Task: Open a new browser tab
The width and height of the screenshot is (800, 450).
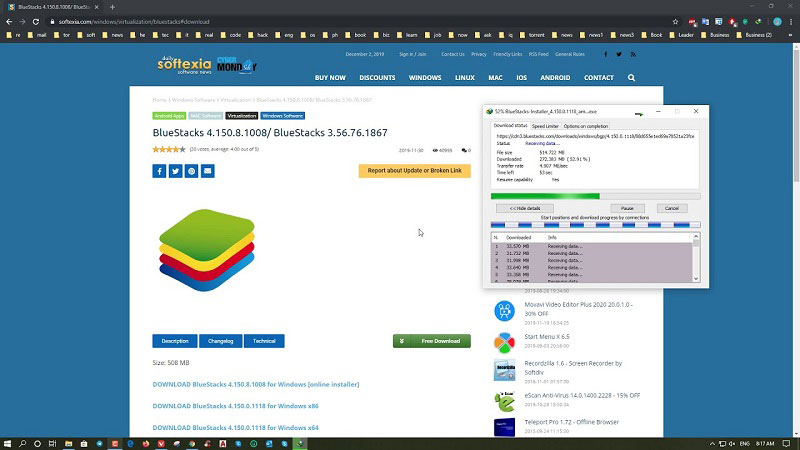Action: [112, 7]
